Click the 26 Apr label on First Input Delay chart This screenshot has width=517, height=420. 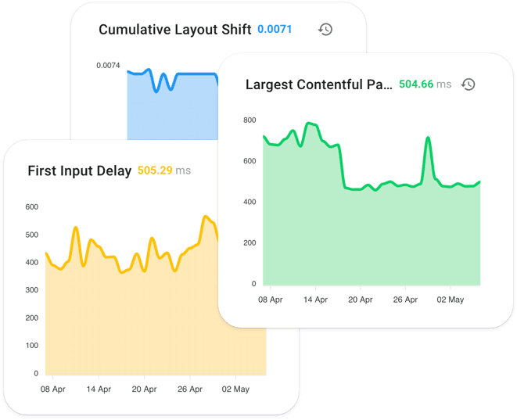pos(190,389)
